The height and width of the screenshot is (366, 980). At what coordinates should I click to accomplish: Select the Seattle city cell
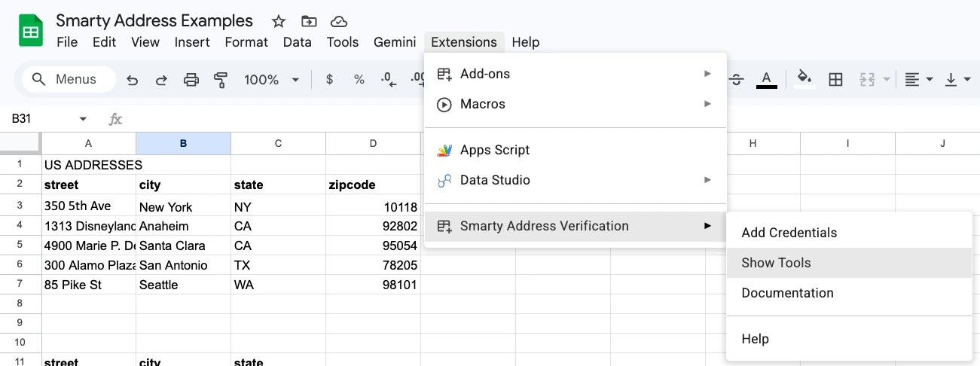[183, 284]
